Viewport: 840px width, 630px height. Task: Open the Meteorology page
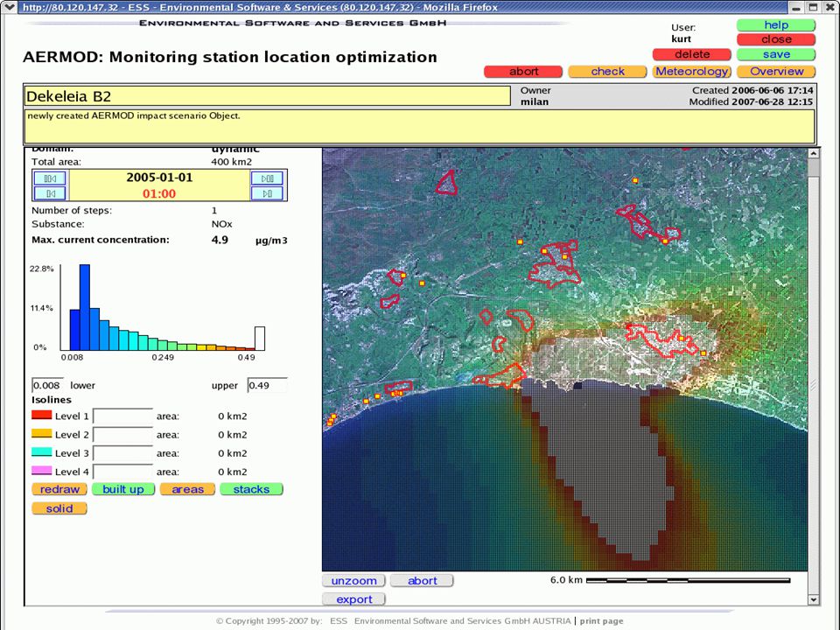[691, 71]
